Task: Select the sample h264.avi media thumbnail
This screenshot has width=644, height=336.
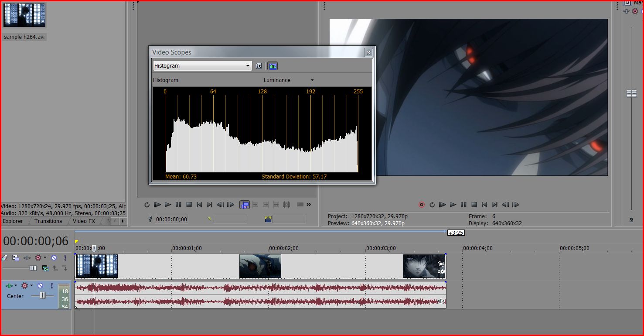Action: 24,15
